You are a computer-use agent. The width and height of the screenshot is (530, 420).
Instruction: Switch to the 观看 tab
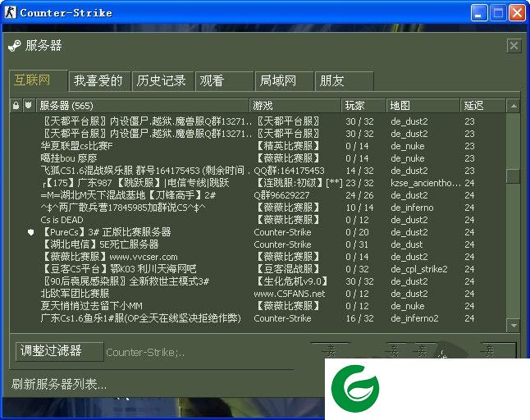[224, 81]
